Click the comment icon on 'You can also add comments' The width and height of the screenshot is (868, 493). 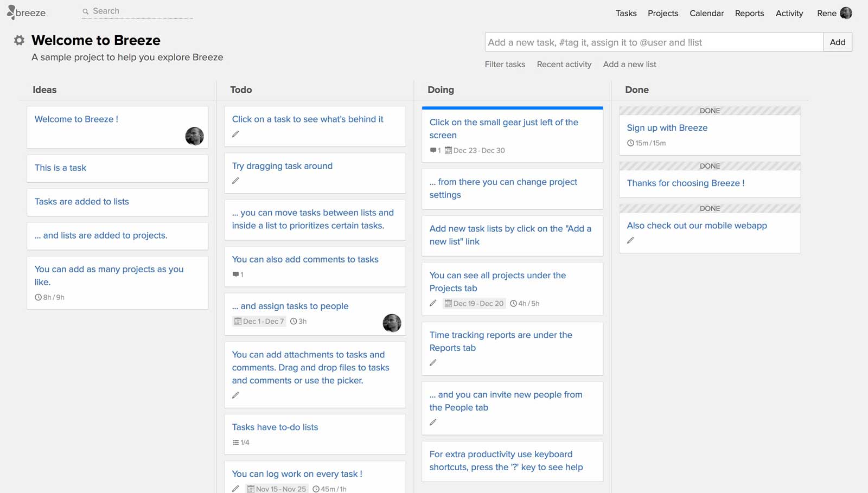click(x=235, y=274)
